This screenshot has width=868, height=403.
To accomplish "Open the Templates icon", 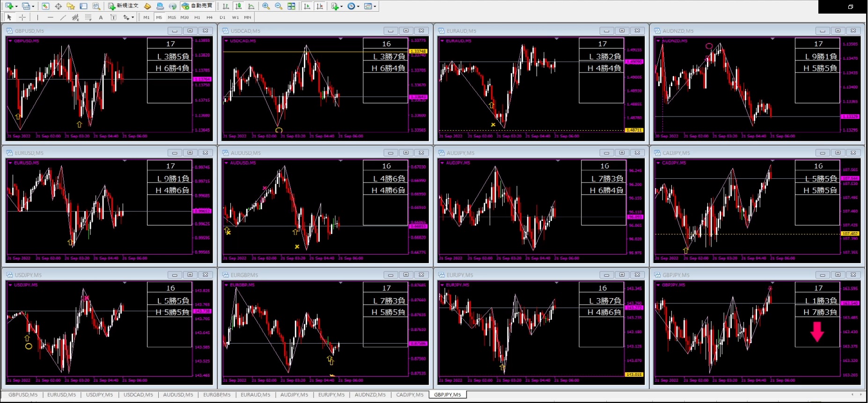I will [368, 6].
